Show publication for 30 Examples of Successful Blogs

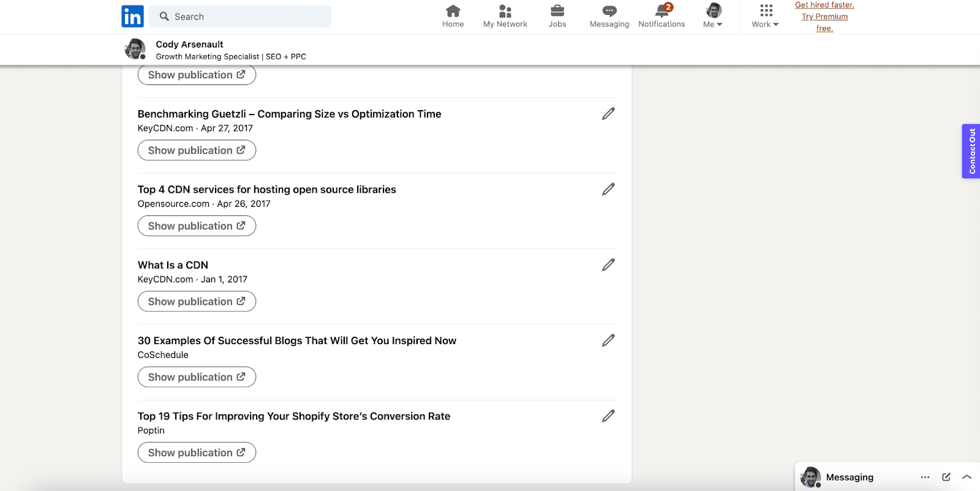point(197,377)
